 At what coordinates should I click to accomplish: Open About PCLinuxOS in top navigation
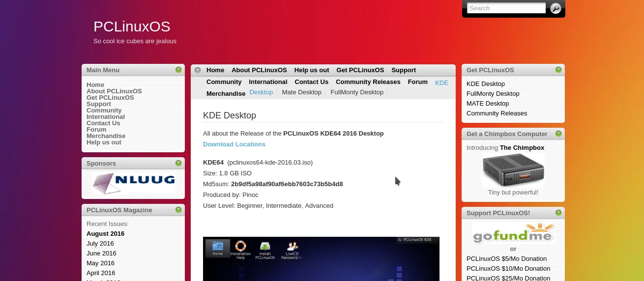coord(259,70)
